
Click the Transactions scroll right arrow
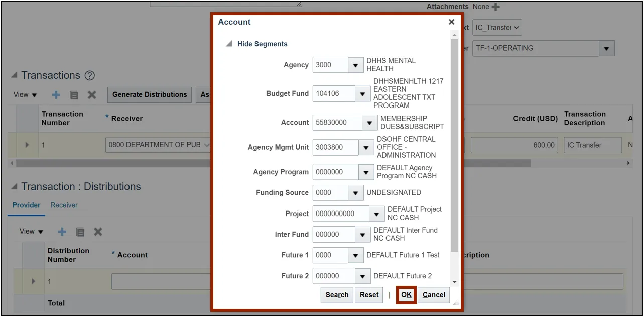click(629, 163)
